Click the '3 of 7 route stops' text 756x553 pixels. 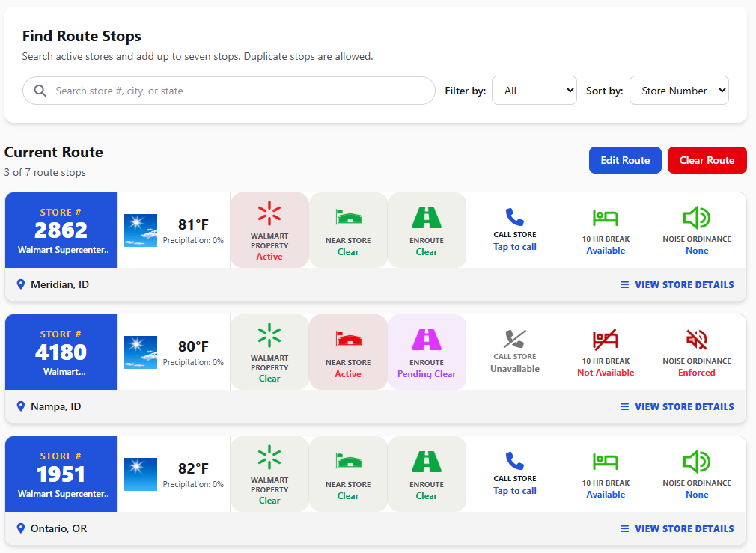click(45, 172)
